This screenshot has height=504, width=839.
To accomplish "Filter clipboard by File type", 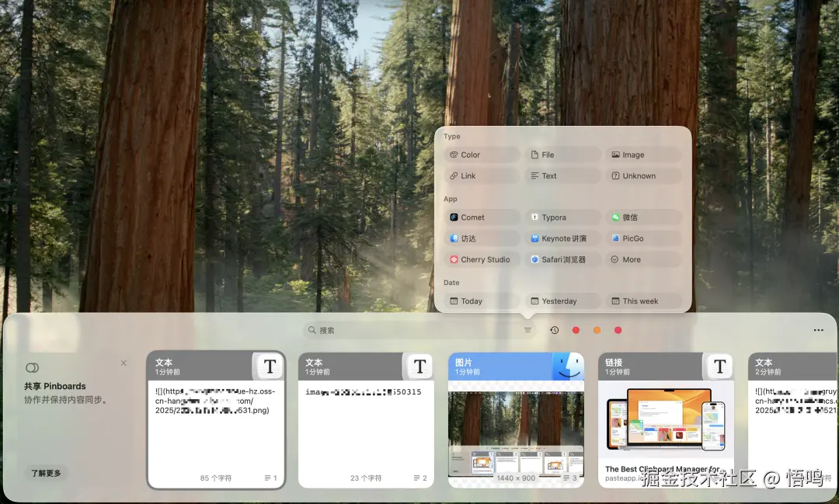I will click(x=563, y=155).
